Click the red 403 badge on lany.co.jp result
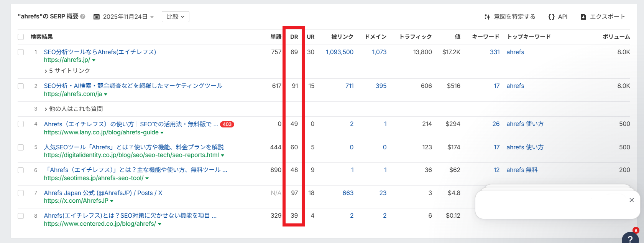 click(227, 124)
